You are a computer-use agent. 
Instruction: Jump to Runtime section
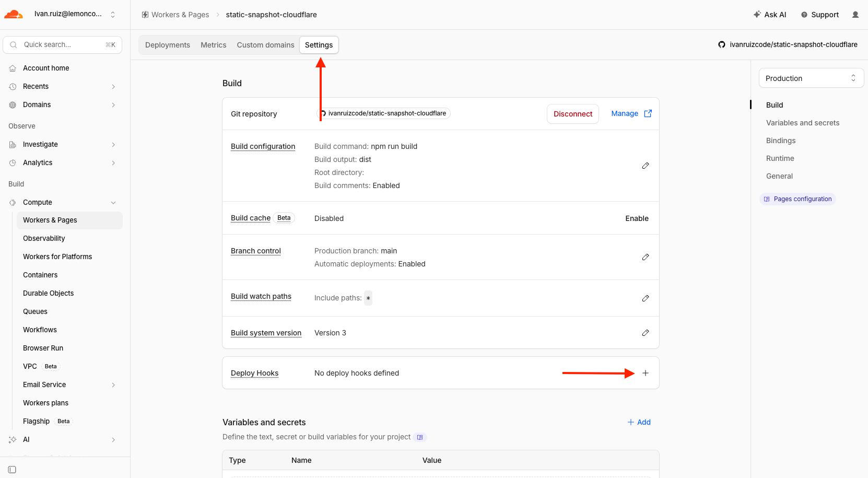point(780,158)
